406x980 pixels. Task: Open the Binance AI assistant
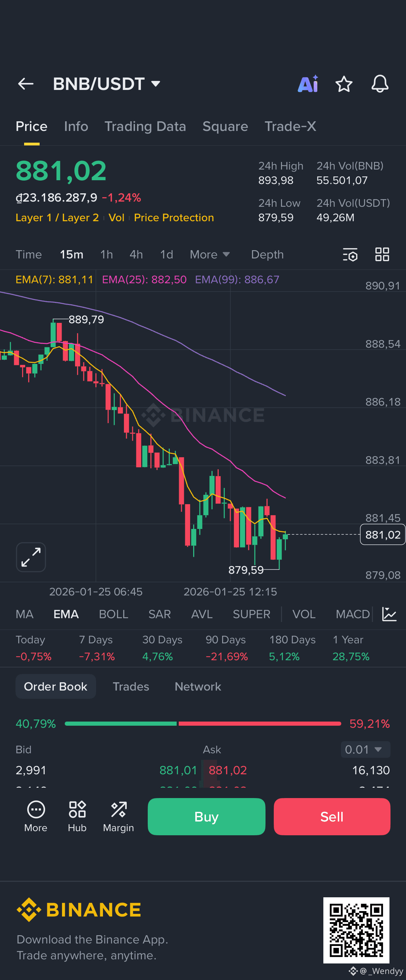click(x=308, y=84)
